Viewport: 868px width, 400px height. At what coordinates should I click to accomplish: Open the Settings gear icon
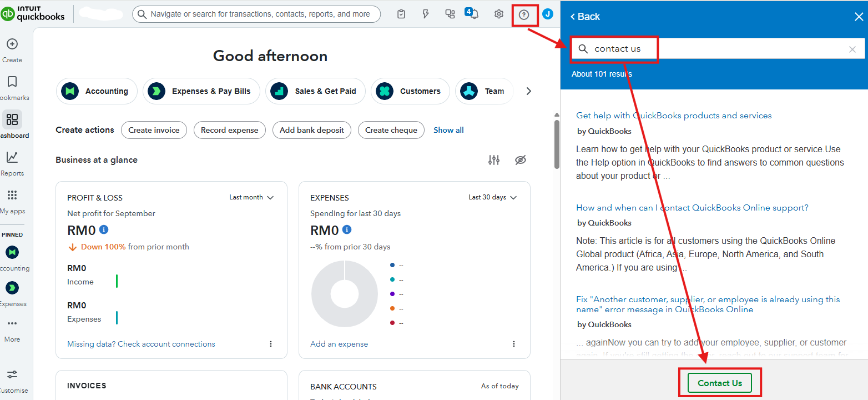coord(499,14)
